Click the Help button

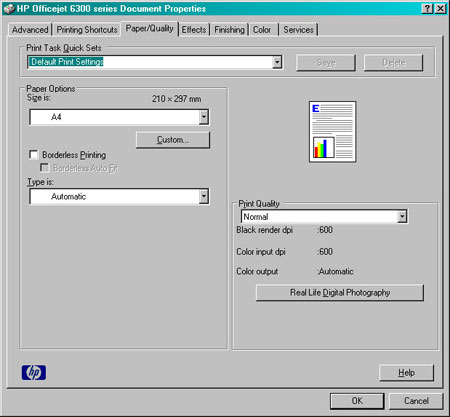(407, 373)
